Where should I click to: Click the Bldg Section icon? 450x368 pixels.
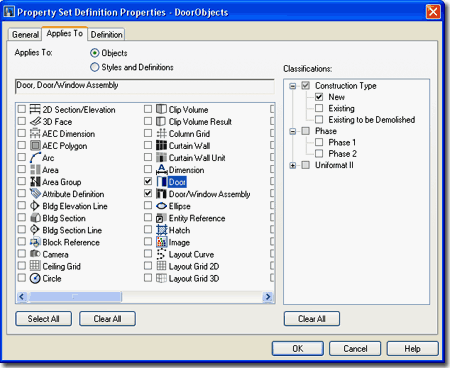coord(35,218)
